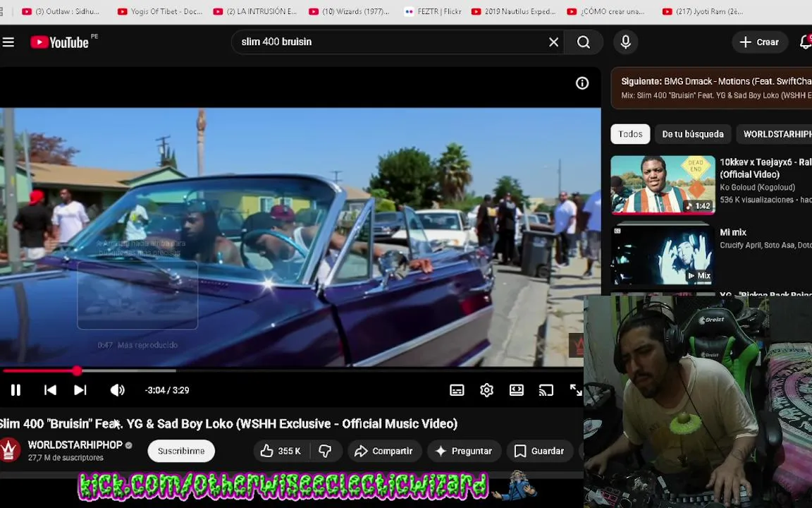Image resolution: width=812 pixels, height=508 pixels.
Task: Switch to Yogis Of Tibet browser tab
Action: pyautogui.click(x=160, y=11)
